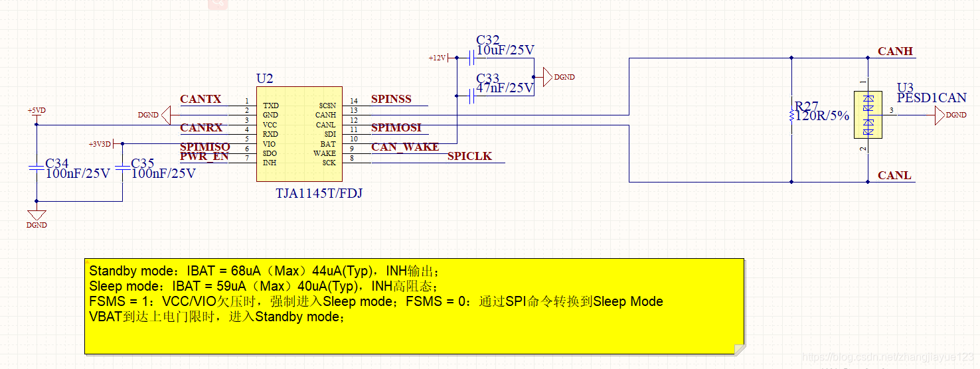Select the PWR_EN net label
This screenshot has height=369, width=980.
204,157
